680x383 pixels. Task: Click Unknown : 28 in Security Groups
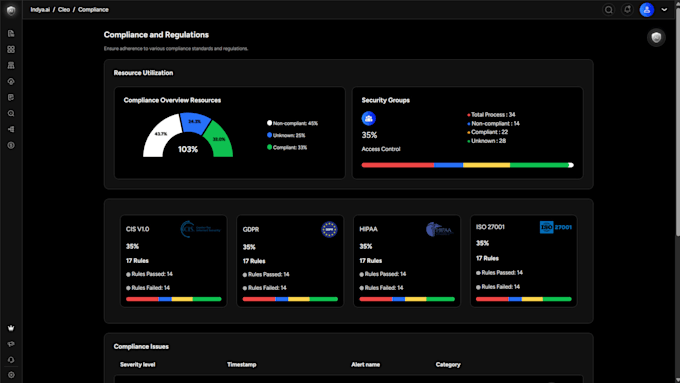(488, 141)
